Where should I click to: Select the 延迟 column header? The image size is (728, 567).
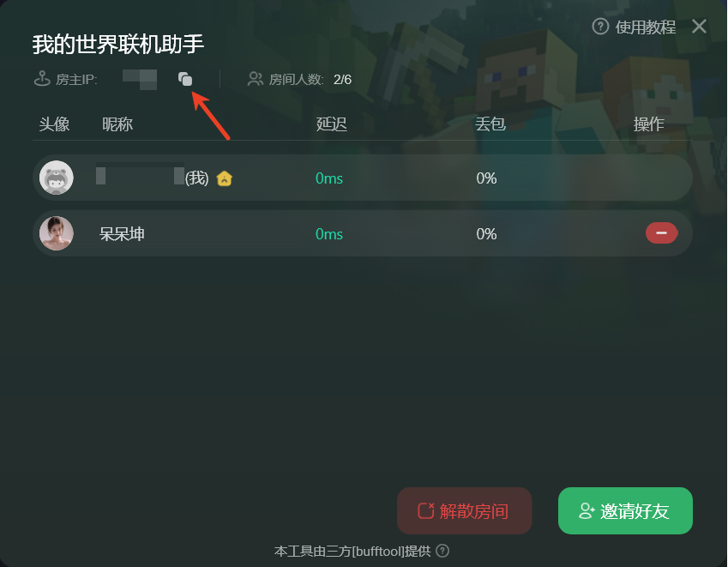coord(332,124)
